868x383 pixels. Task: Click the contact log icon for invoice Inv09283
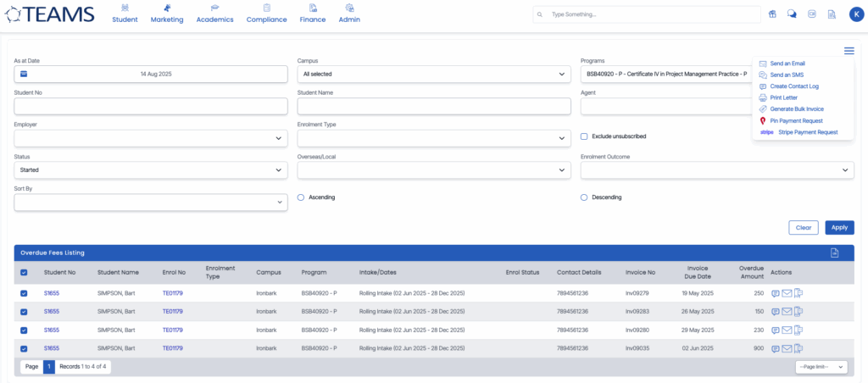[x=776, y=312]
